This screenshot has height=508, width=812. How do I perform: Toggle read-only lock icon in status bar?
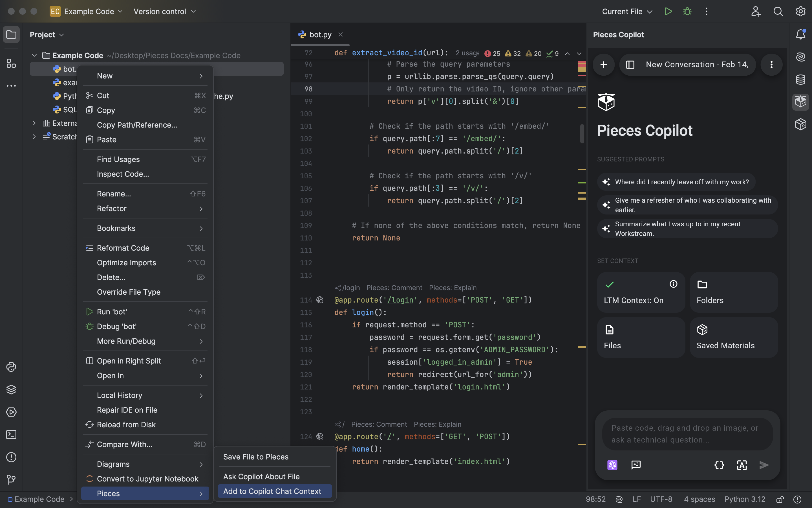point(780,499)
